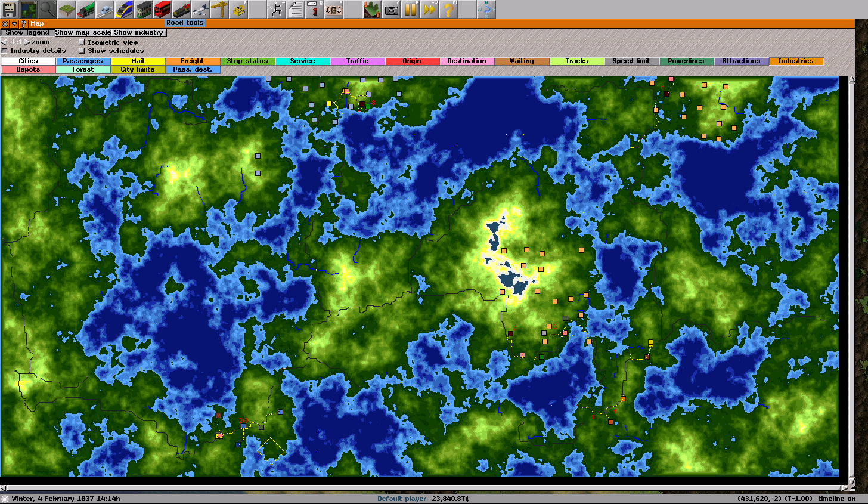The height and width of the screenshot is (504, 868).
Task: Select the Destination map filter
Action: tap(467, 61)
